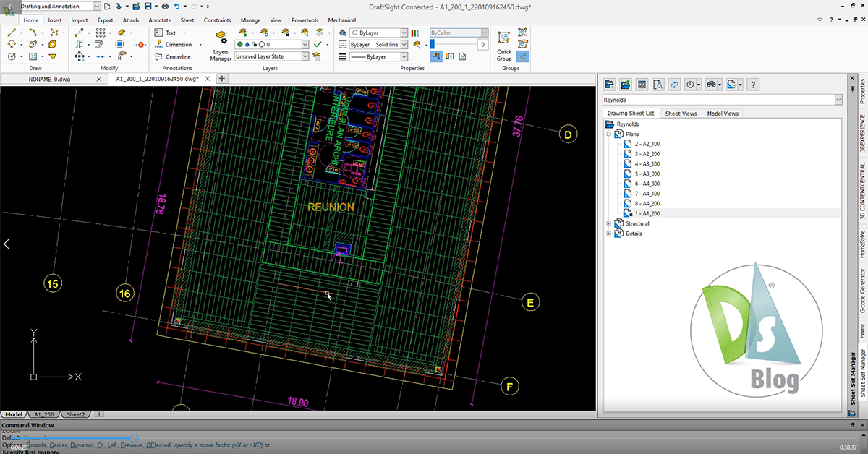
Task: Select the Circle tool in the Draw panel
Action: coord(12,56)
